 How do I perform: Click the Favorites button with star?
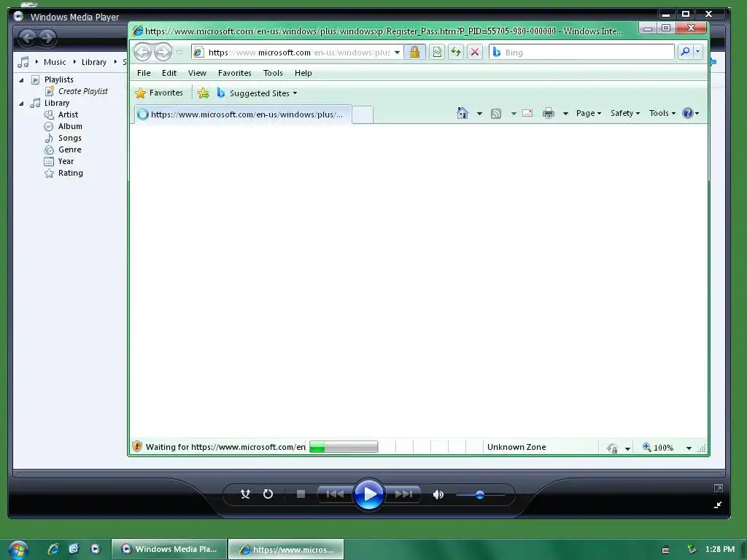[159, 93]
